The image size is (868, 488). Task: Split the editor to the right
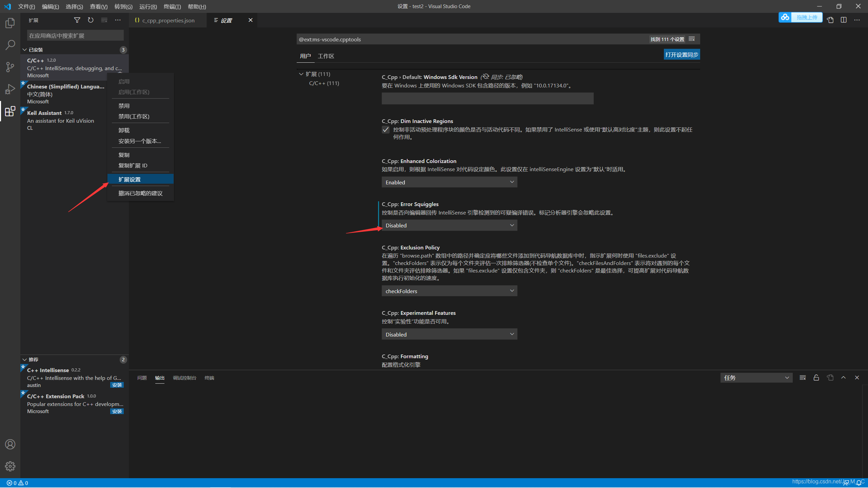[844, 20]
